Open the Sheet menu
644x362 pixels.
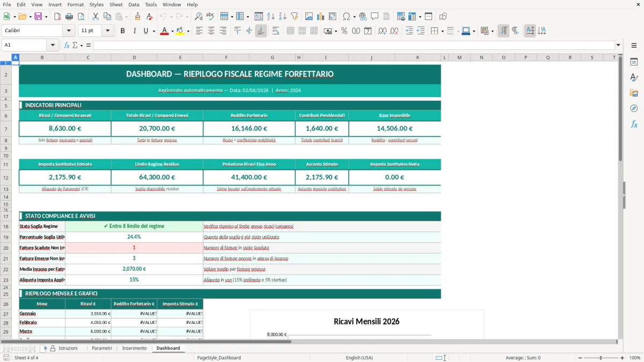pos(116,4)
